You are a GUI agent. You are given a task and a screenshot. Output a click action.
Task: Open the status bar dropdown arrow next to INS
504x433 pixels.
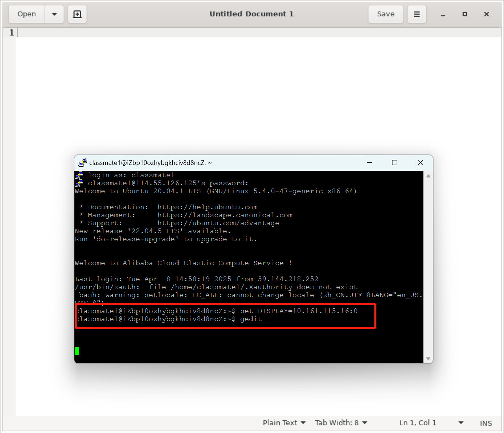click(461, 423)
